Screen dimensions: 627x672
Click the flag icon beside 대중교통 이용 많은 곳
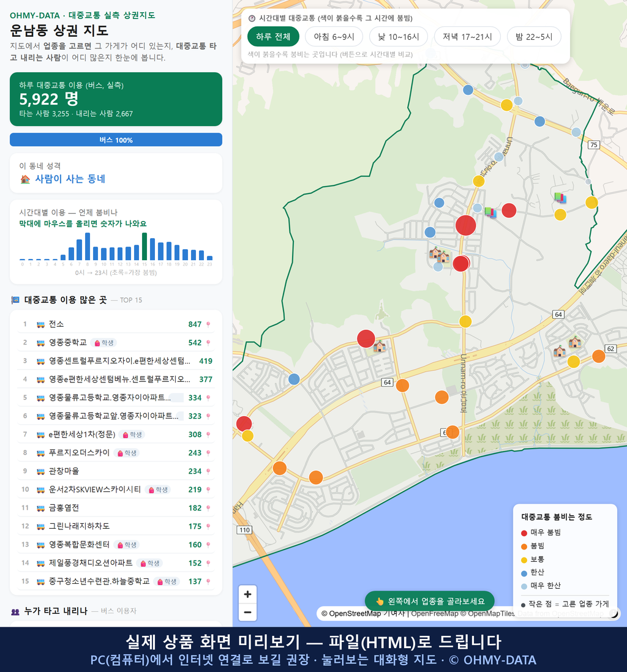15,300
